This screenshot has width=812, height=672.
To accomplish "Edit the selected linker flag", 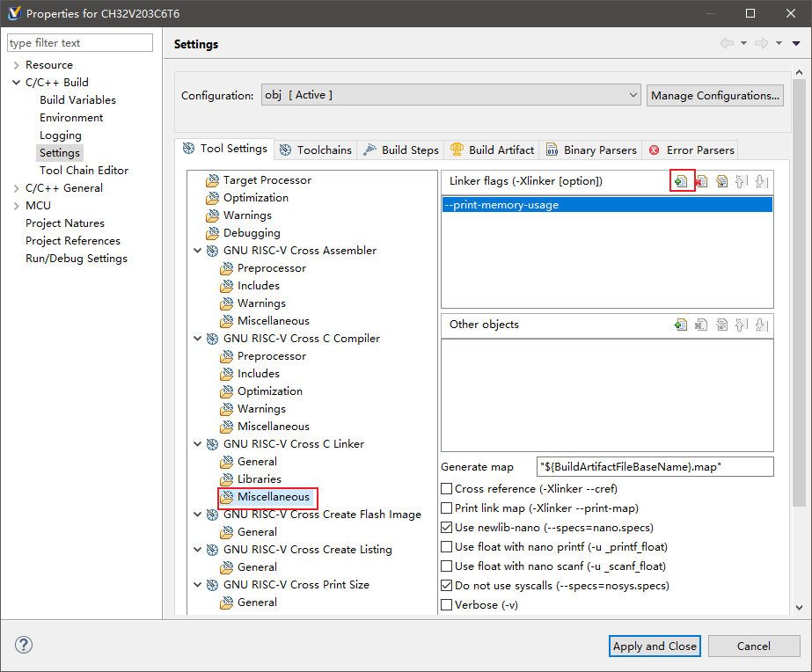I will click(721, 181).
